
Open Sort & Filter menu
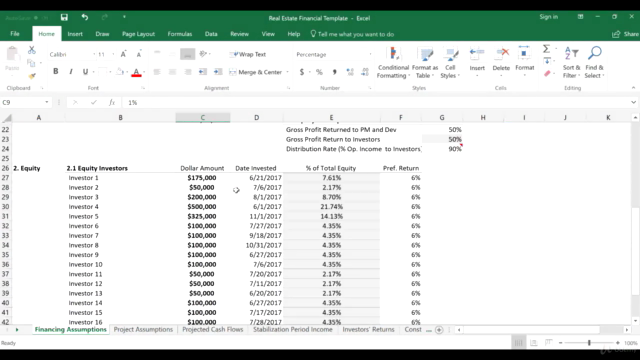[x=571, y=62]
